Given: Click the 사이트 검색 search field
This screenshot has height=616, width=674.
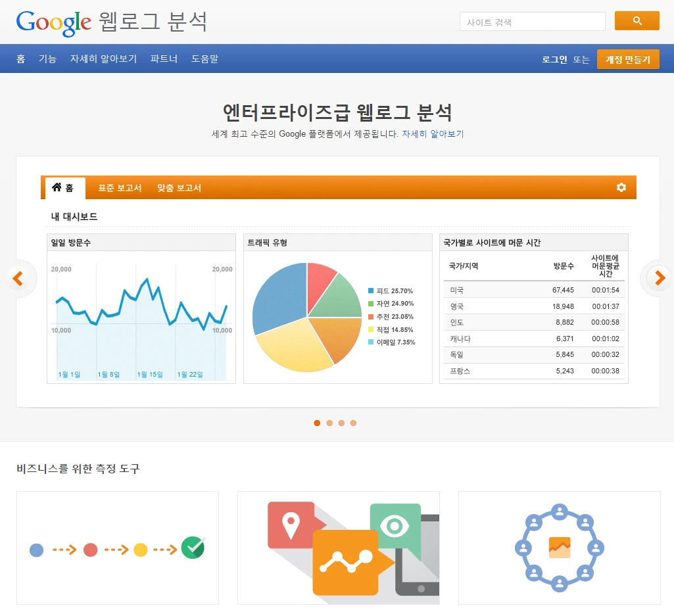Looking at the screenshot, I should point(532,22).
